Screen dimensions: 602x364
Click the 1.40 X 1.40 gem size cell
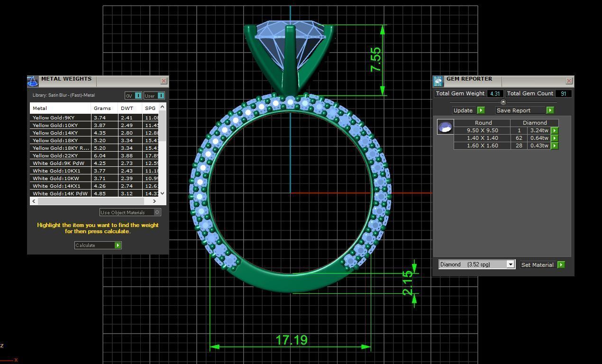[x=482, y=138]
